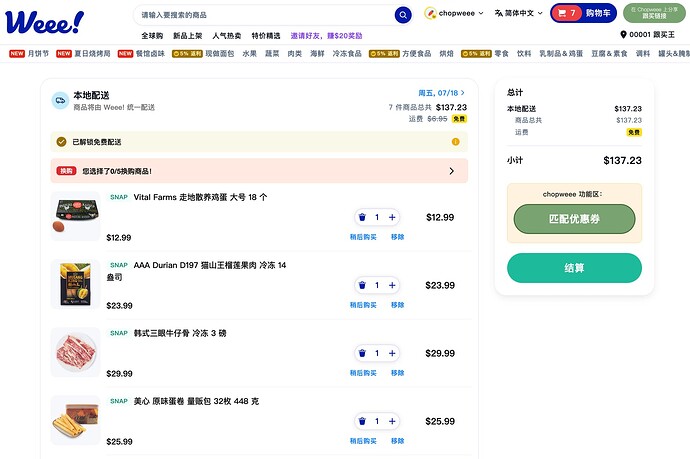Save 美心 原味蛋卷 for later
The height and width of the screenshot is (459, 690).
[363, 441]
